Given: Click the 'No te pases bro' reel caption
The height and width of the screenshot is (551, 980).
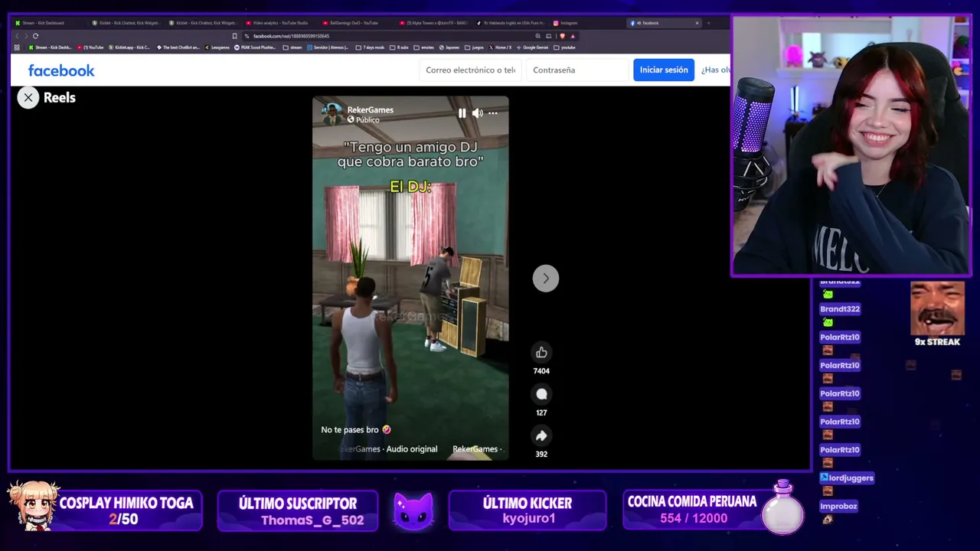Looking at the screenshot, I should click(356, 430).
